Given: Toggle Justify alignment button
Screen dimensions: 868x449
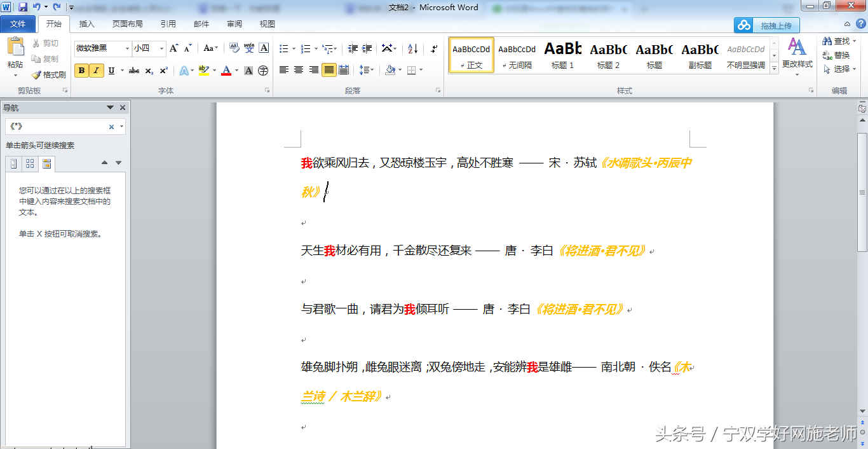Looking at the screenshot, I should [x=329, y=70].
